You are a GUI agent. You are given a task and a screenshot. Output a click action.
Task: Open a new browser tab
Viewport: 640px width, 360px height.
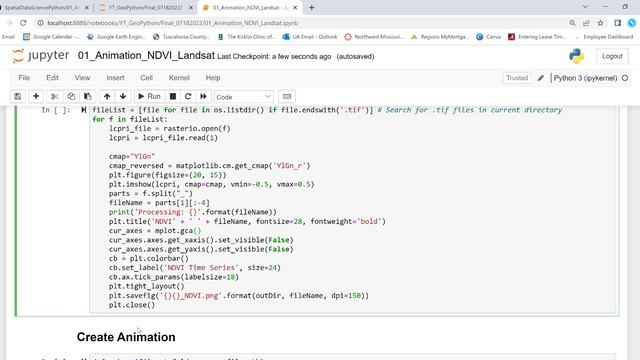click(x=311, y=7)
